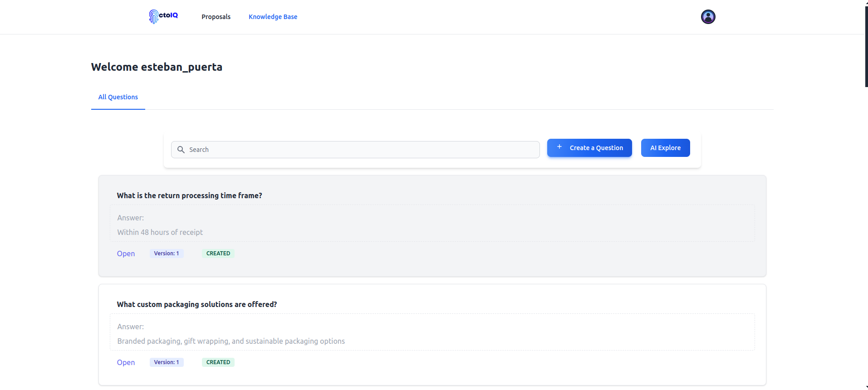Click Version: 1 badge on return processing card
The image size is (868, 390).
click(167, 253)
